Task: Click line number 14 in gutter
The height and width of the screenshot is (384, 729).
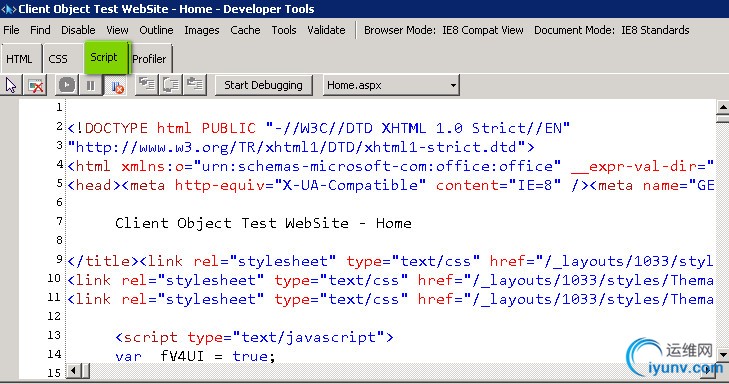Action: tap(54, 354)
